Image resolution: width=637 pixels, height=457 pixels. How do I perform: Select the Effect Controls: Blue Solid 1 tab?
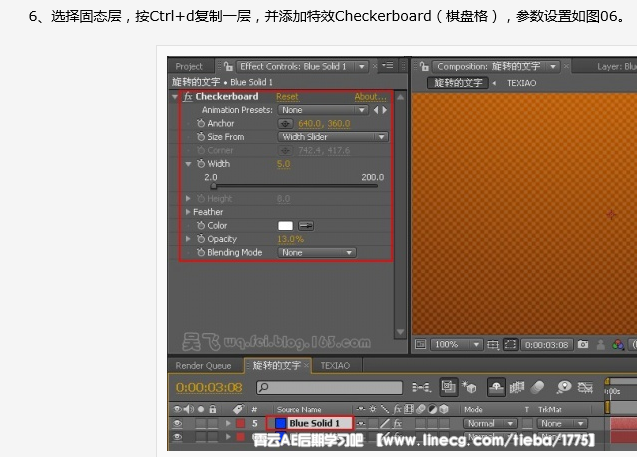(x=293, y=66)
